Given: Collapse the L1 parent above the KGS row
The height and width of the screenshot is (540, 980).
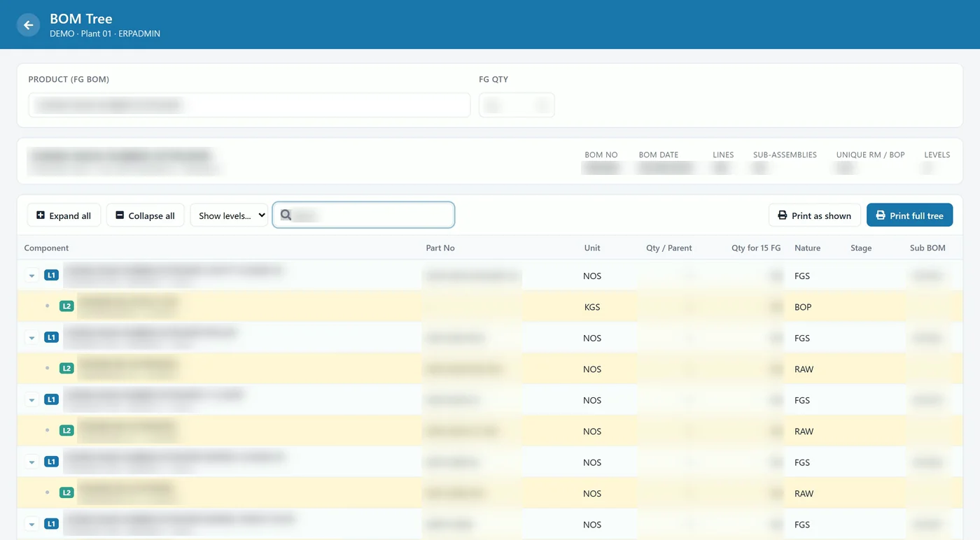Looking at the screenshot, I should pyautogui.click(x=31, y=276).
